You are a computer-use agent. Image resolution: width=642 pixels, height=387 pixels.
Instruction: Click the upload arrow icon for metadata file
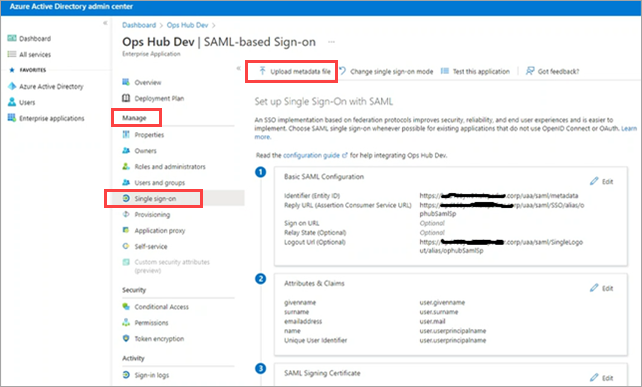coord(262,71)
